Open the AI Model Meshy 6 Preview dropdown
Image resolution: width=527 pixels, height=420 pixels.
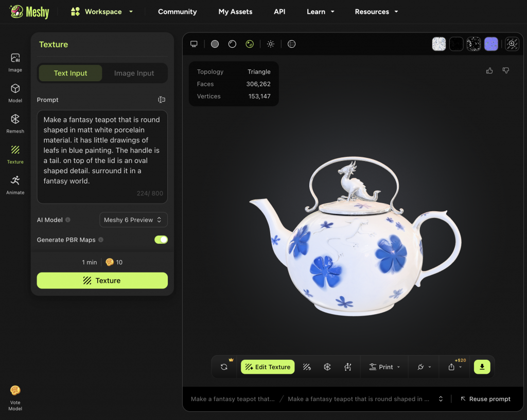point(133,220)
